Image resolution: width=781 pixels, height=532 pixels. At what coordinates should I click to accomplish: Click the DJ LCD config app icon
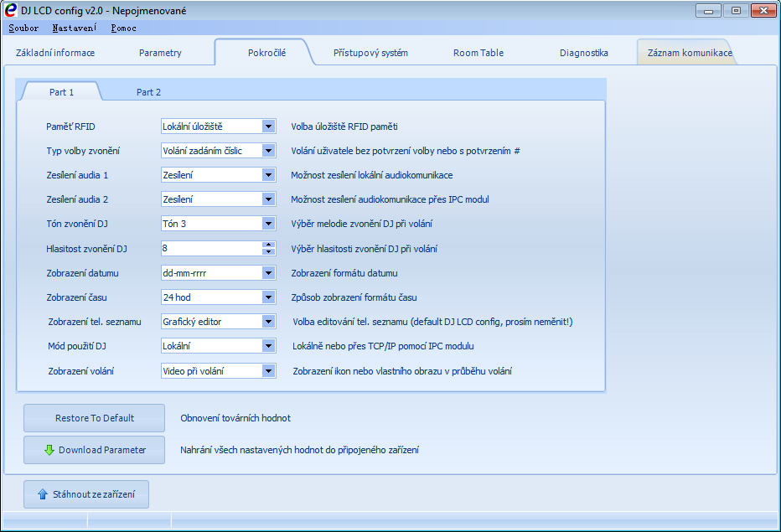point(10,10)
